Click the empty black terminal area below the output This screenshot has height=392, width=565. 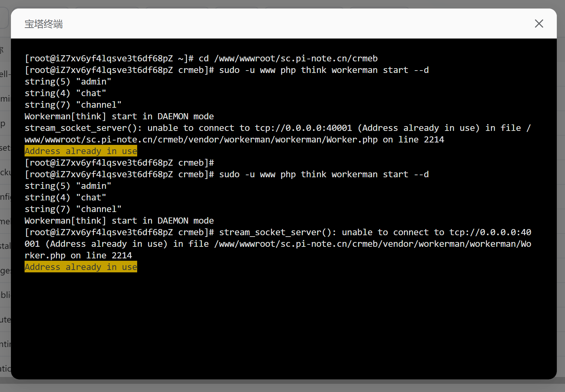tap(283, 324)
